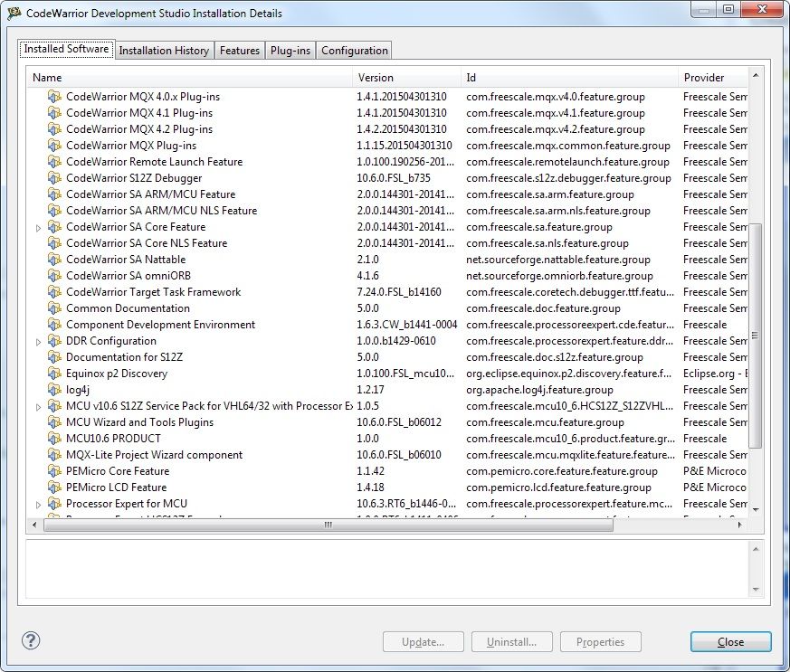Click version 1.6.3.CW_b1441-0004

pos(407,325)
